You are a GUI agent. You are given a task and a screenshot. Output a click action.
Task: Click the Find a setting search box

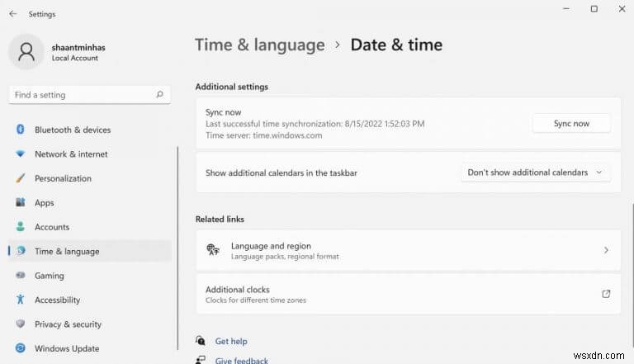[x=83, y=95]
